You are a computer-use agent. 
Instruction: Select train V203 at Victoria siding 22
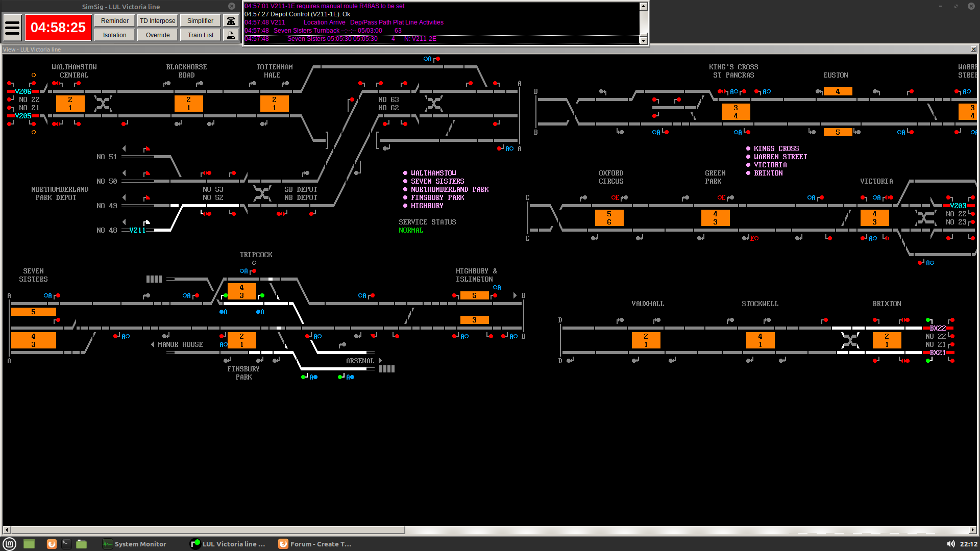coord(958,206)
